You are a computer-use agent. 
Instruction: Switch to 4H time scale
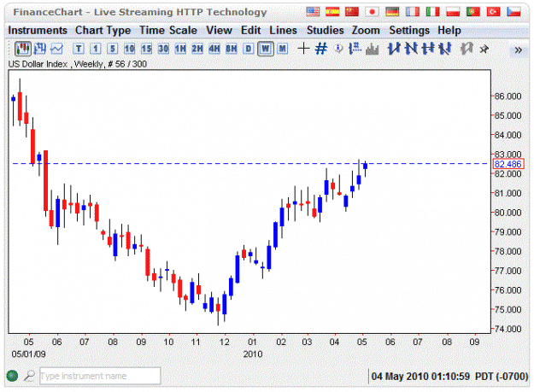point(214,49)
